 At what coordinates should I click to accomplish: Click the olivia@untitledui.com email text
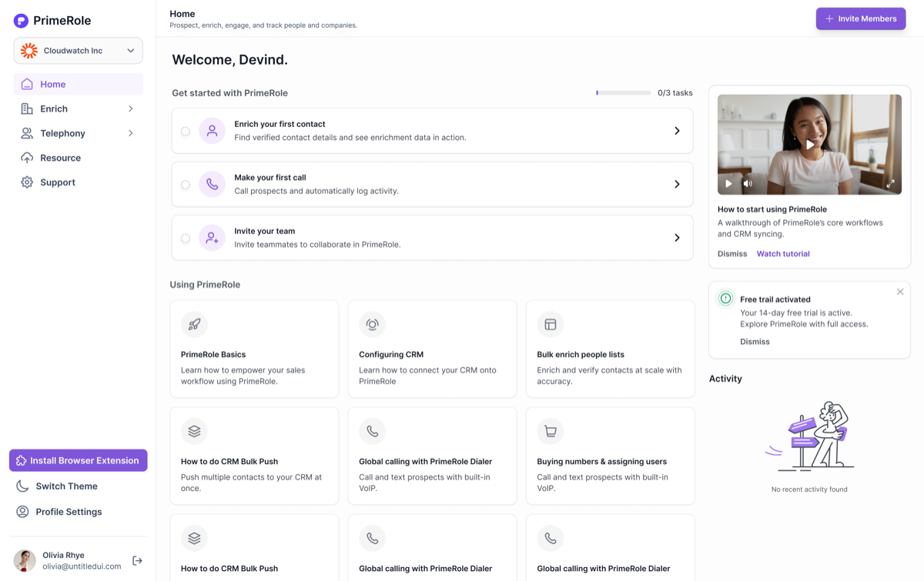tap(82, 566)
